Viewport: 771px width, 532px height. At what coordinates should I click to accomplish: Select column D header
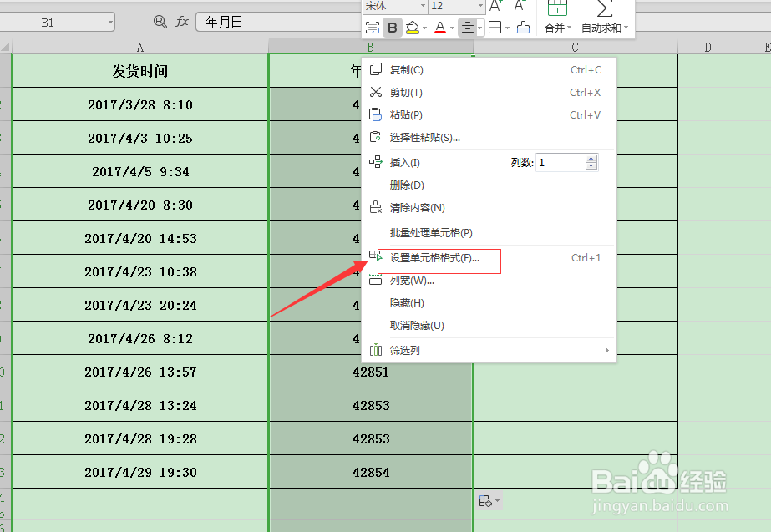pos(708,48)
